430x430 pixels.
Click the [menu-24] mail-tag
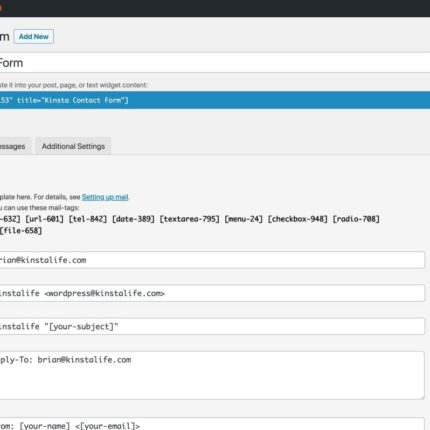[244, 219]
